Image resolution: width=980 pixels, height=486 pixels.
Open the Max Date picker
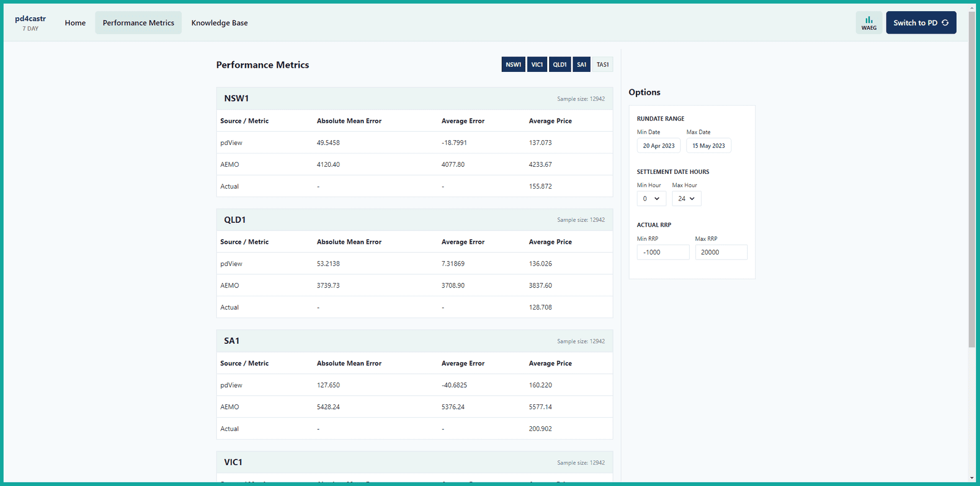[708, 146]
